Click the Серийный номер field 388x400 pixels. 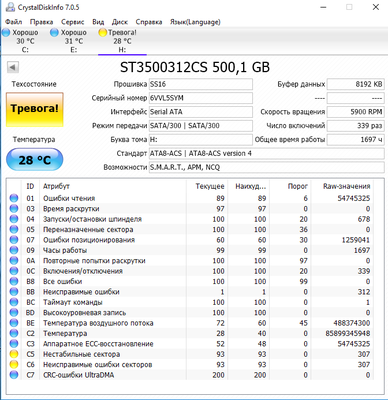[x=201, y=98]
